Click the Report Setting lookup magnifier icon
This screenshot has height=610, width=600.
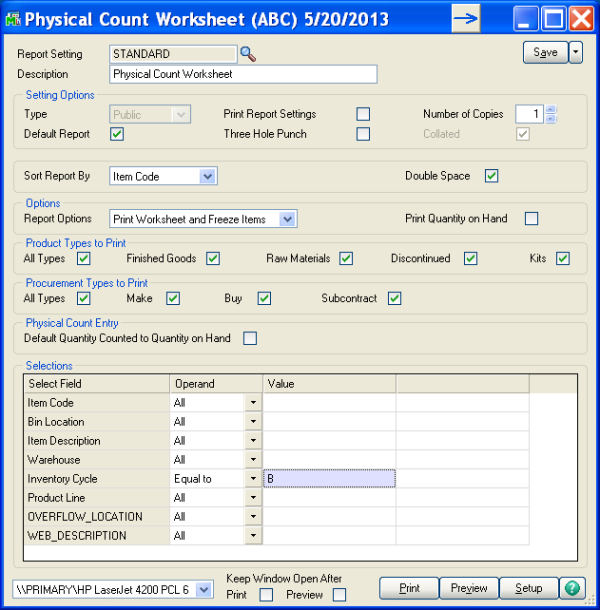(x=248, y=54)
